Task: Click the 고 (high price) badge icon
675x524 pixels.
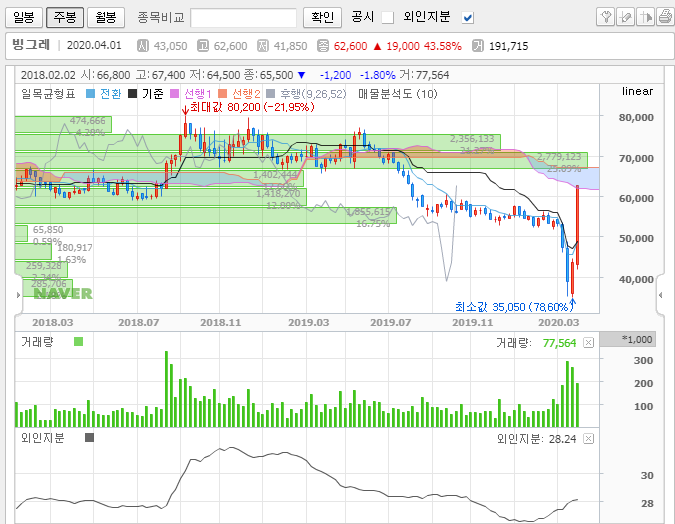Action: click(203, 46)
